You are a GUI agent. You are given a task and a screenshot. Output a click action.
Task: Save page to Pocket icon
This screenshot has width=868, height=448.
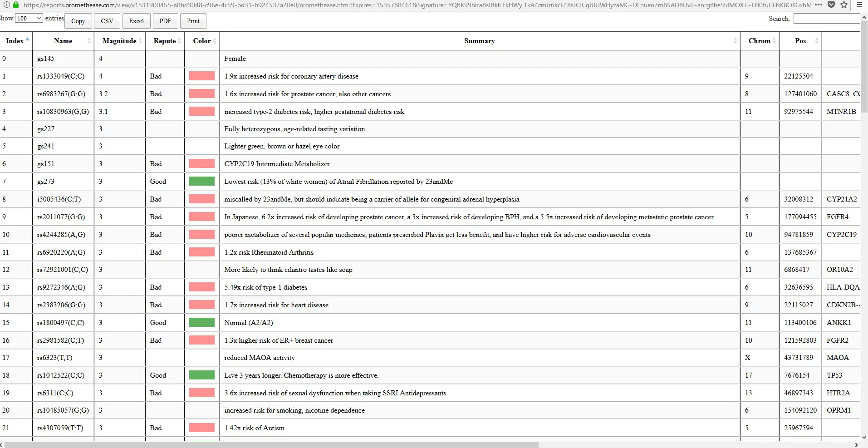[831, 5]
